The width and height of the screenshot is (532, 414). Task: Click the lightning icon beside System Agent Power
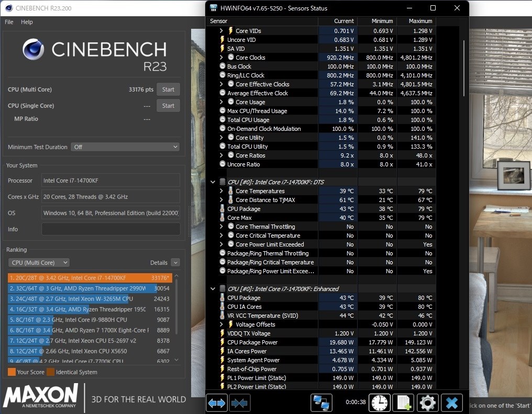pyautogui.click(x=223, y=360)
